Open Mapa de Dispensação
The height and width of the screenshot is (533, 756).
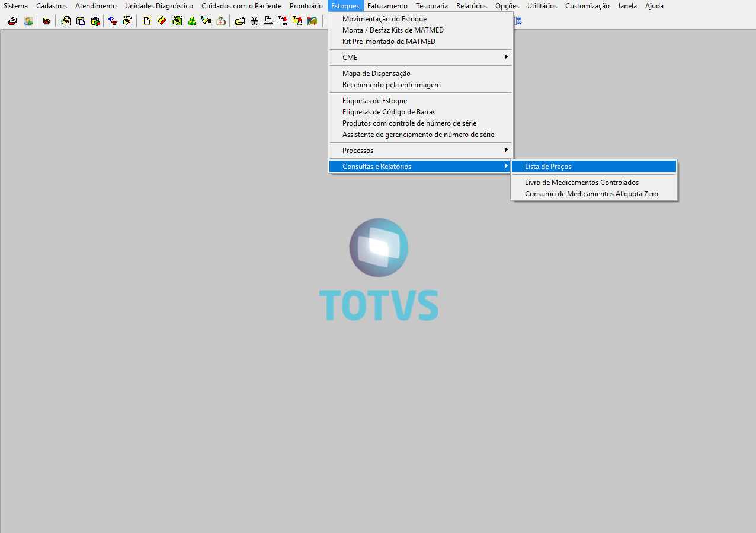[421, 74]
